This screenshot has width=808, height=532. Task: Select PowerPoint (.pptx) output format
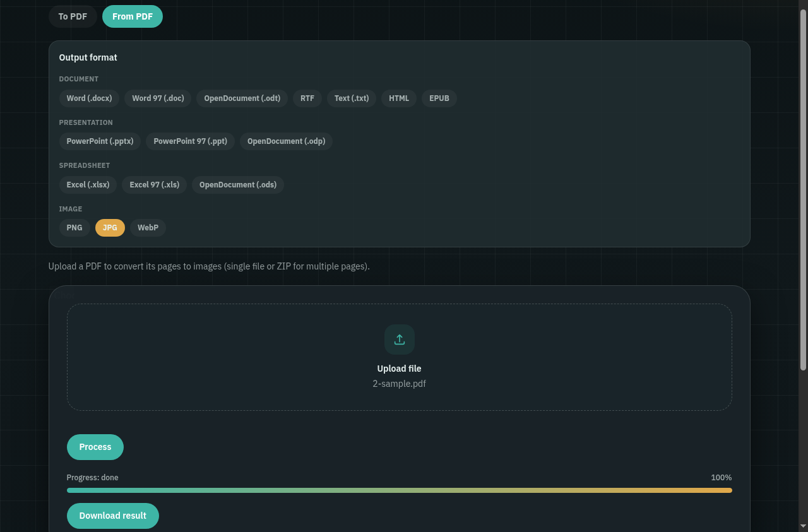(100, 141)
